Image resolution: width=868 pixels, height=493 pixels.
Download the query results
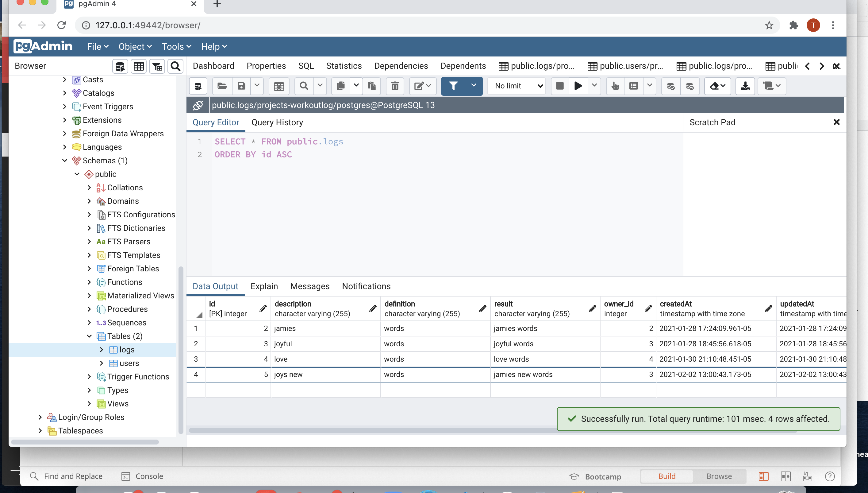point(745,86)
